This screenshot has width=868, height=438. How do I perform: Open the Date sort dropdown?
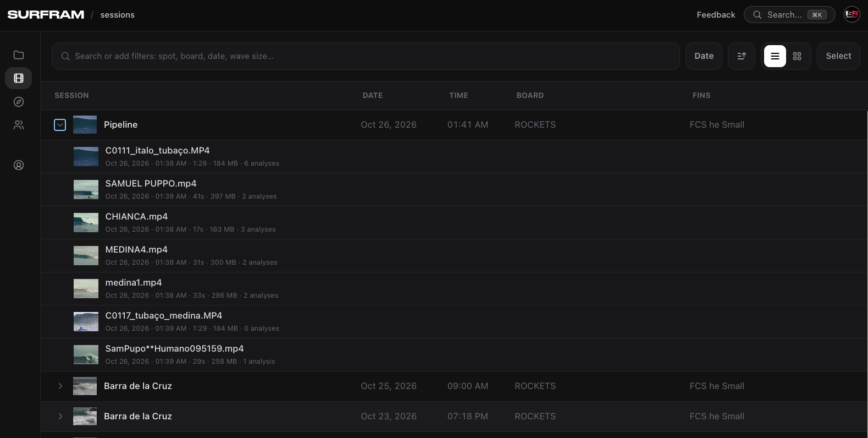[x=704, y=56]
